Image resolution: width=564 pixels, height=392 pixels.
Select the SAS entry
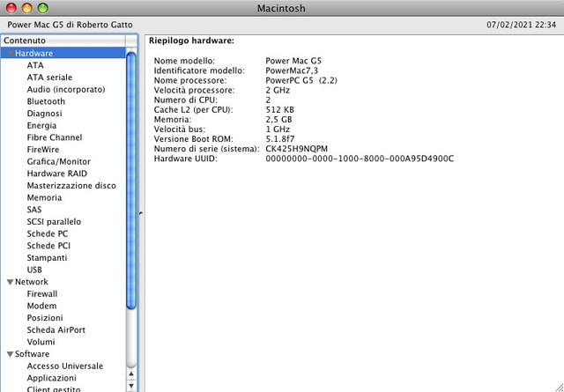coord(34,210)
